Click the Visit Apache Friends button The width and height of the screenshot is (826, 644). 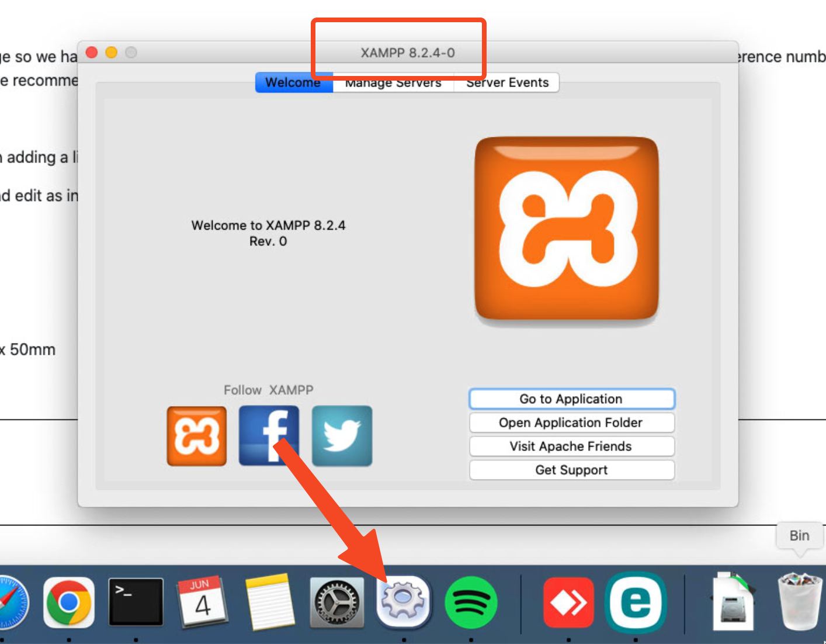571,446
